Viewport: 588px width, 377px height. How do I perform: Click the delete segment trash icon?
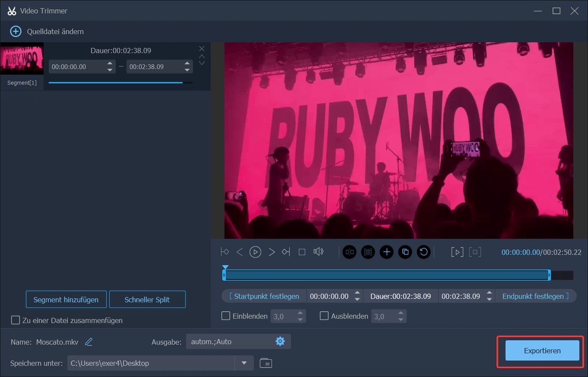point(368,251)
